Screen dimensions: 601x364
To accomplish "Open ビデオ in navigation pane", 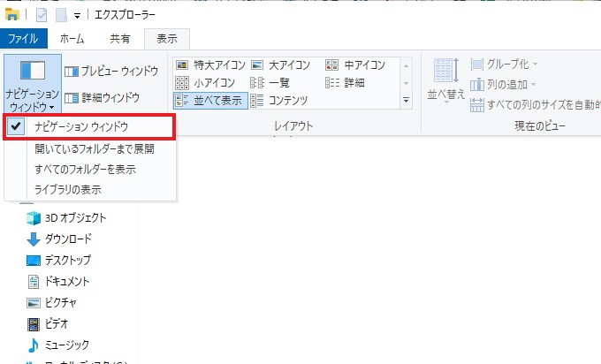I will 48,324.
